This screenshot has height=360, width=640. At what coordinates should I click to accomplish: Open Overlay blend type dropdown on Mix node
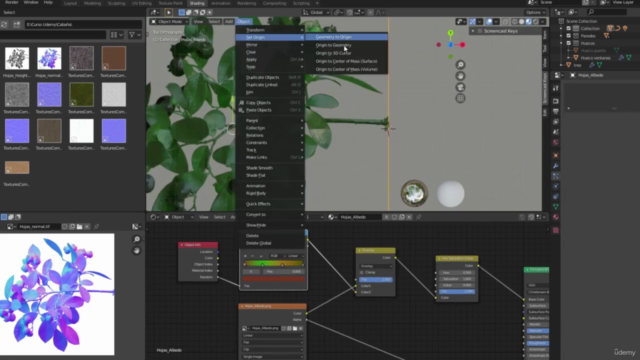(376, 266)
